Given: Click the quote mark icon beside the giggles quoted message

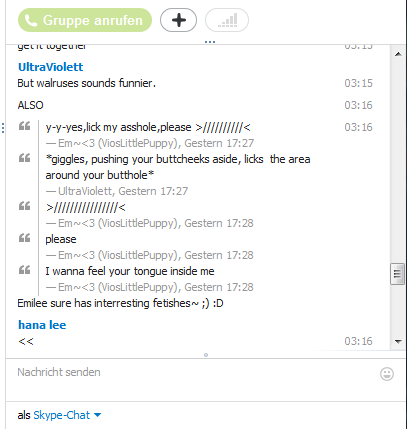Looking at the screenshot, I should 24,158.
